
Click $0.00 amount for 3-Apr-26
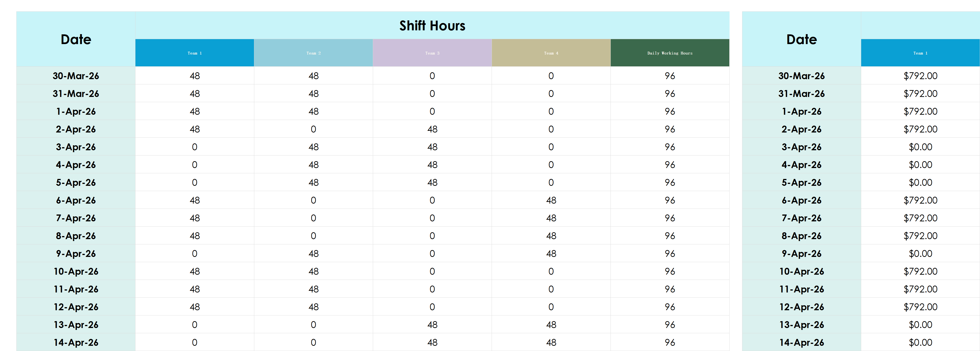tap(920, 147)
